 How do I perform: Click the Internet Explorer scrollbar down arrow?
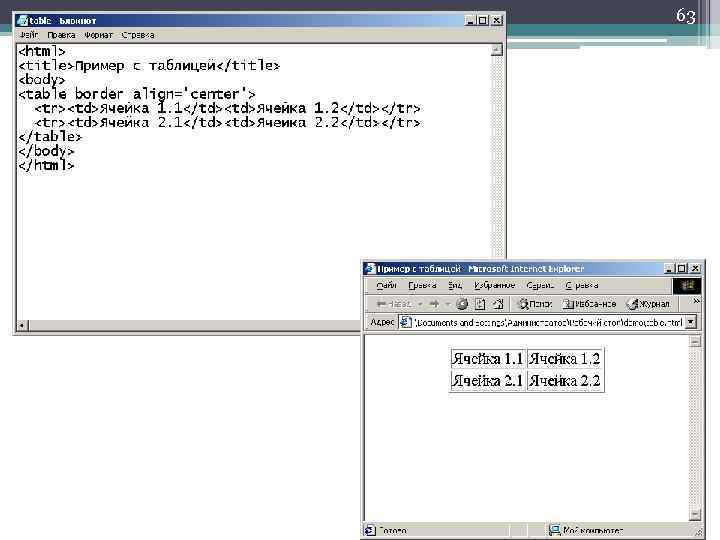click(696, 514)
